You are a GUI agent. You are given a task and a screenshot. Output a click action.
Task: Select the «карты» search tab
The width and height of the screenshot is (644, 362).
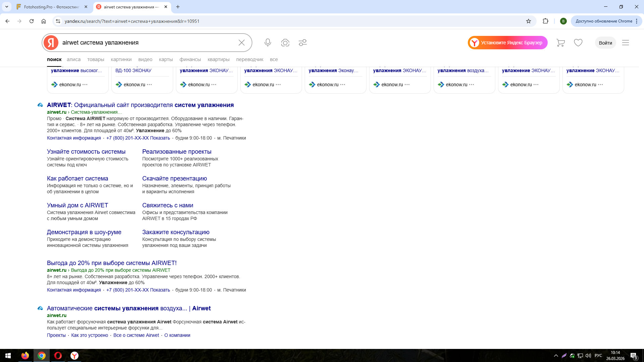click(166, 59)
